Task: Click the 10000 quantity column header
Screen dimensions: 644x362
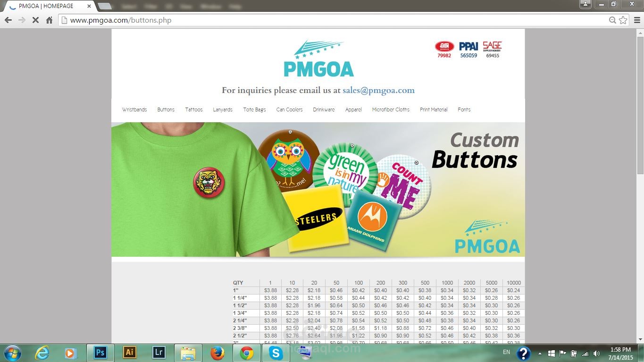Action: point(514,283)
